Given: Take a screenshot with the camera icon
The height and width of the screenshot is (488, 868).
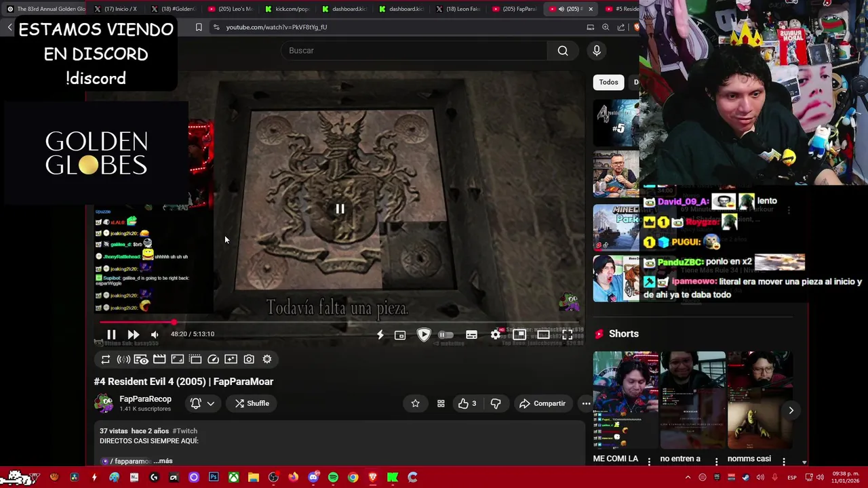Looking at the screenshot, I should (249, 359).
